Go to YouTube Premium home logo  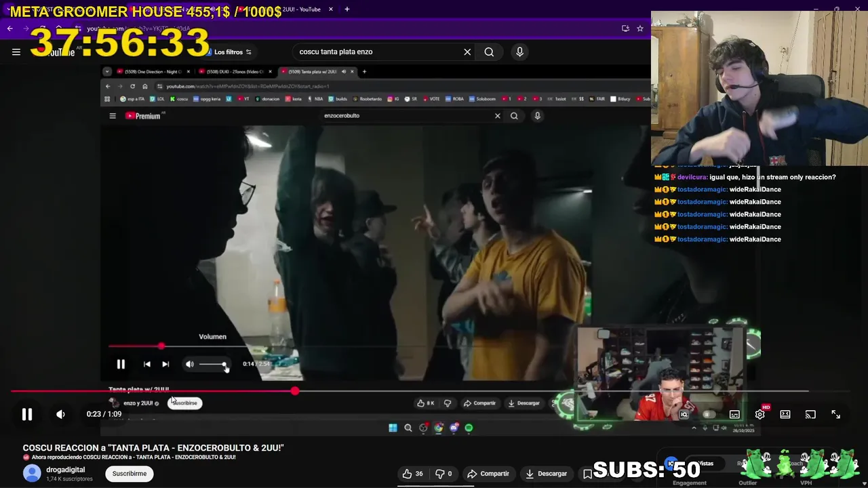[x=142, y=116]
